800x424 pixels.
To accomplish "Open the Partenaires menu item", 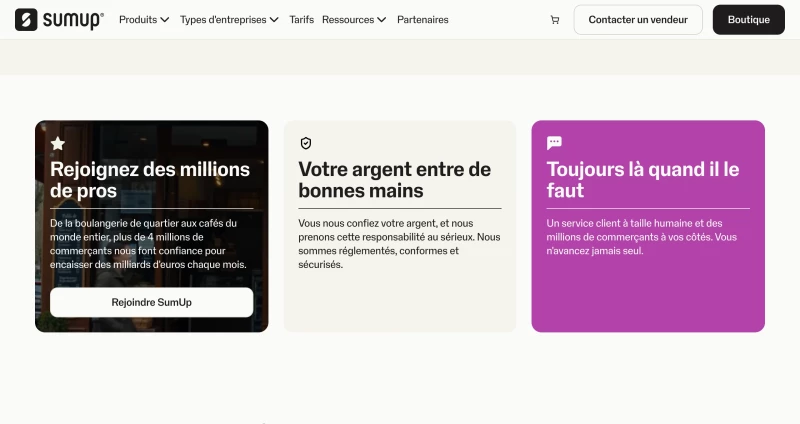I will pos(423,20).
